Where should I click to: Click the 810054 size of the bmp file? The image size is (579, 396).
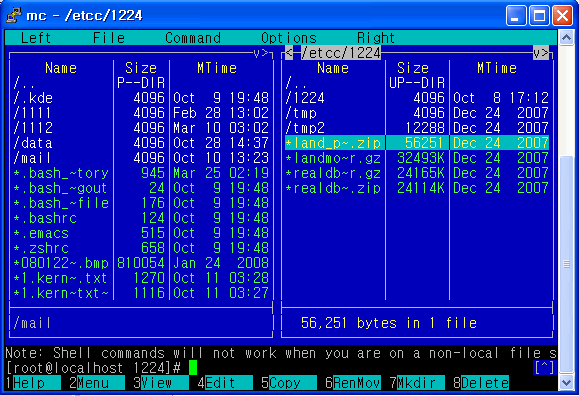click(x=141, y=263)
